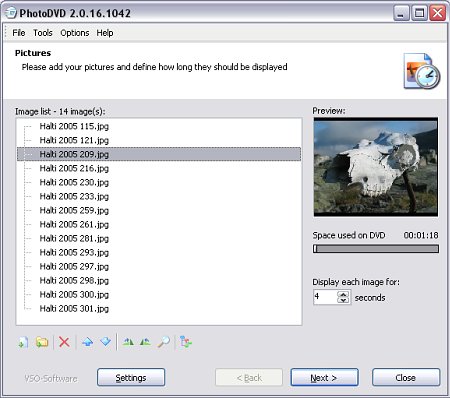The image size is (450, 398).
Task: Click the magnifying glass preview icon
Action: click(163, 342)
